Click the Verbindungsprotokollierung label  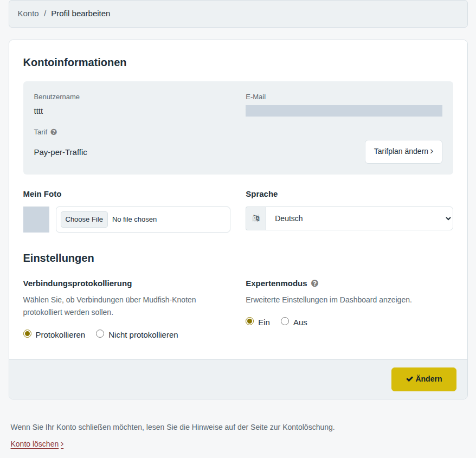78,283
